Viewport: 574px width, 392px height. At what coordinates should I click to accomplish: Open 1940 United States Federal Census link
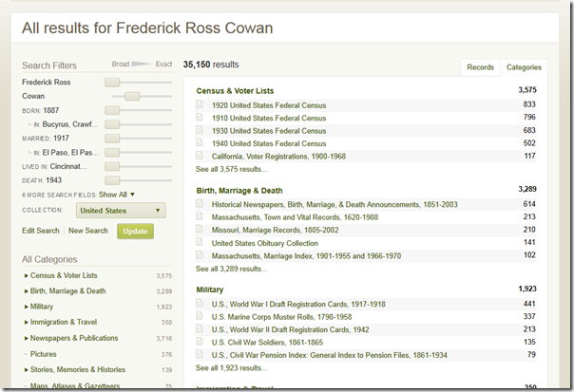[269, 143]
